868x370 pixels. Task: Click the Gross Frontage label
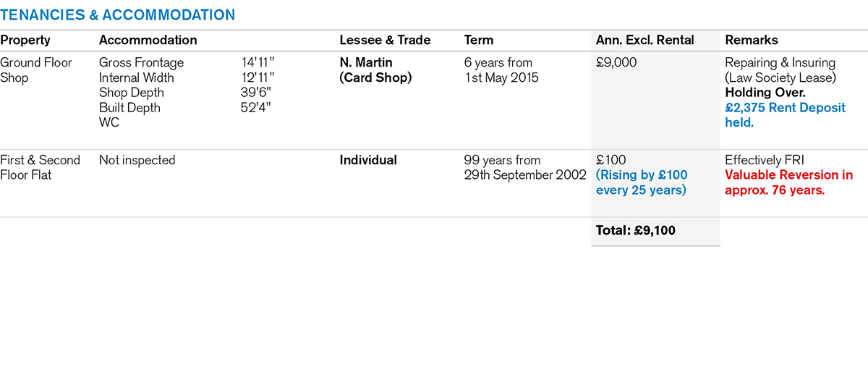(x=141, y=62)
